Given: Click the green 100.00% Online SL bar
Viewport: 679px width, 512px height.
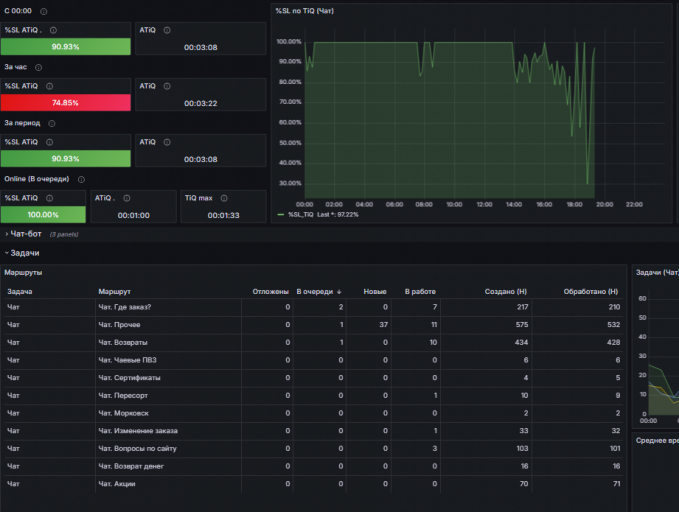Looking at the screenshot, I should tap(43, 214).
